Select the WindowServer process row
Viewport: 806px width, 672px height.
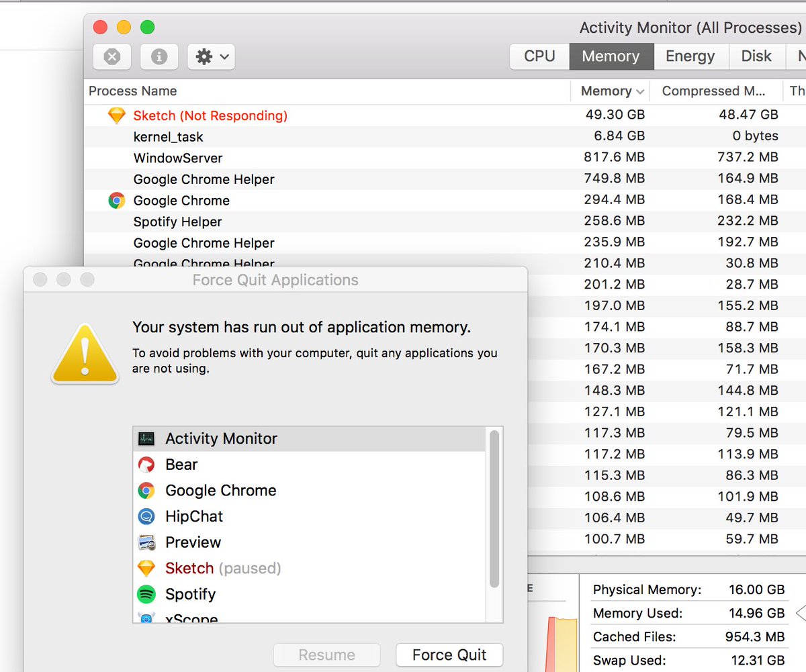[445, 158]
